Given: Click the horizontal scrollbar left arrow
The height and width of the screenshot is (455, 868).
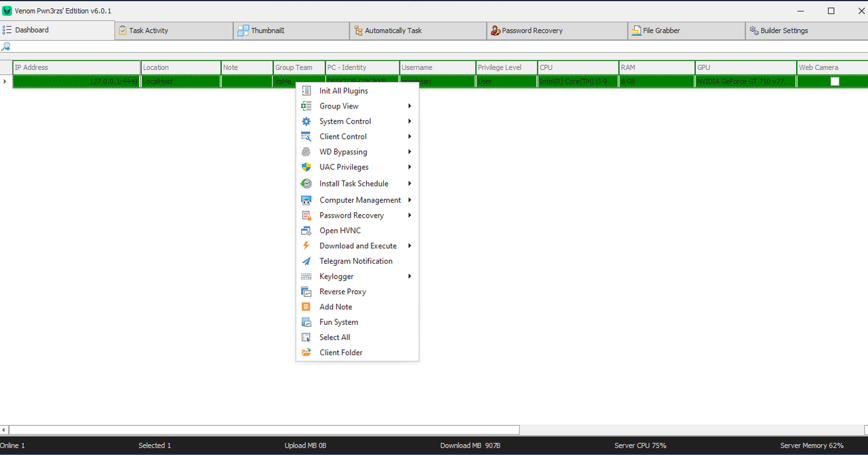Looking at the screenshot, I should [4, 430].
